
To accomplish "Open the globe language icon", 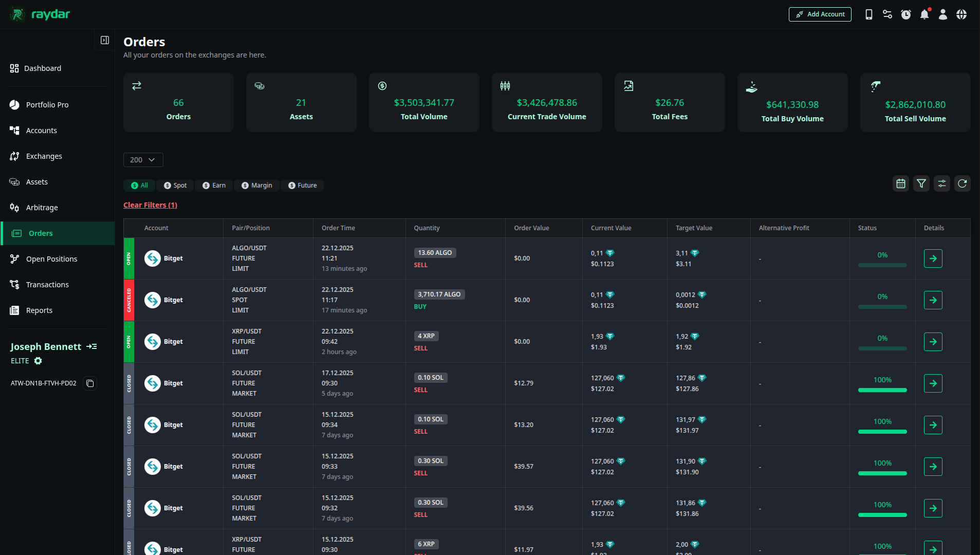I will (961, 14).
